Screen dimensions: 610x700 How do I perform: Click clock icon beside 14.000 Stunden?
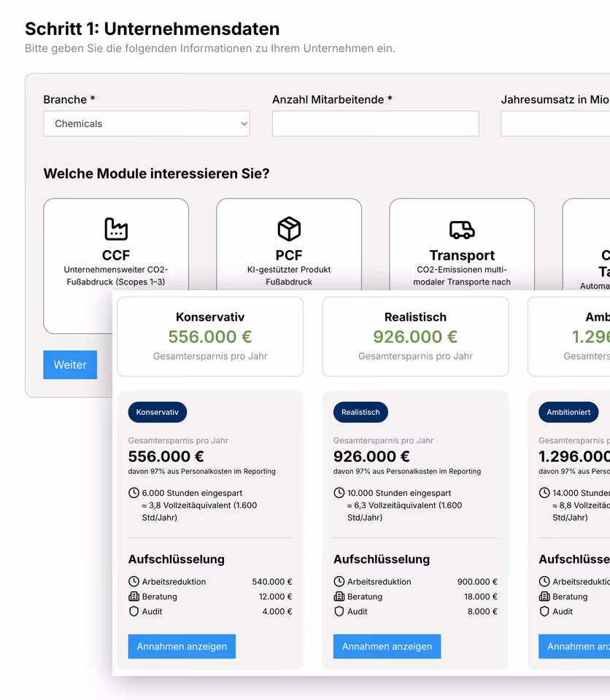click(544, 493)
